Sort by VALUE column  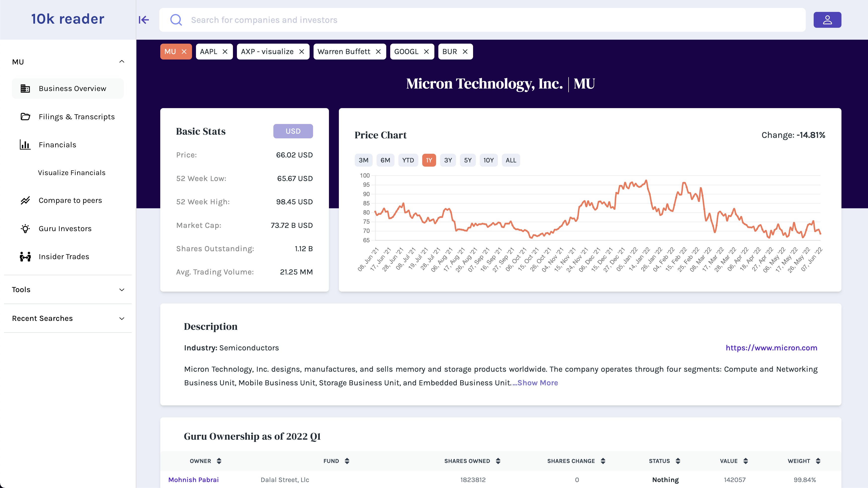(x=746, y=461)
